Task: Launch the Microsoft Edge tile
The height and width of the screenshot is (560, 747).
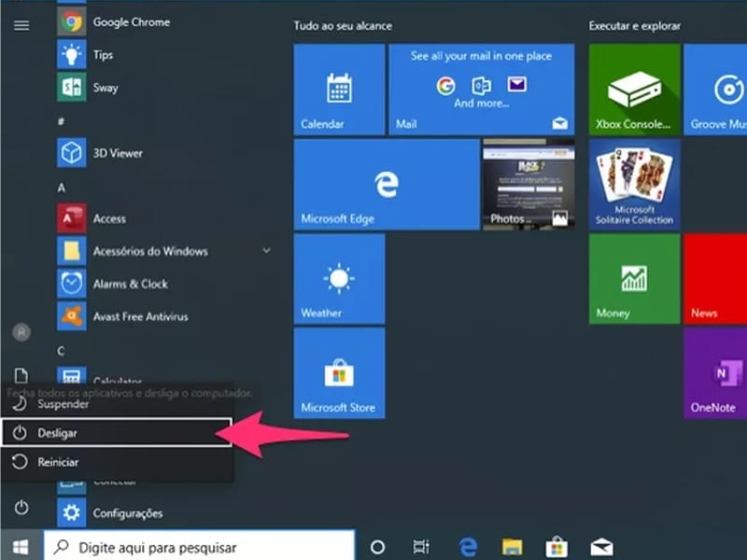Action: (387, 184)
